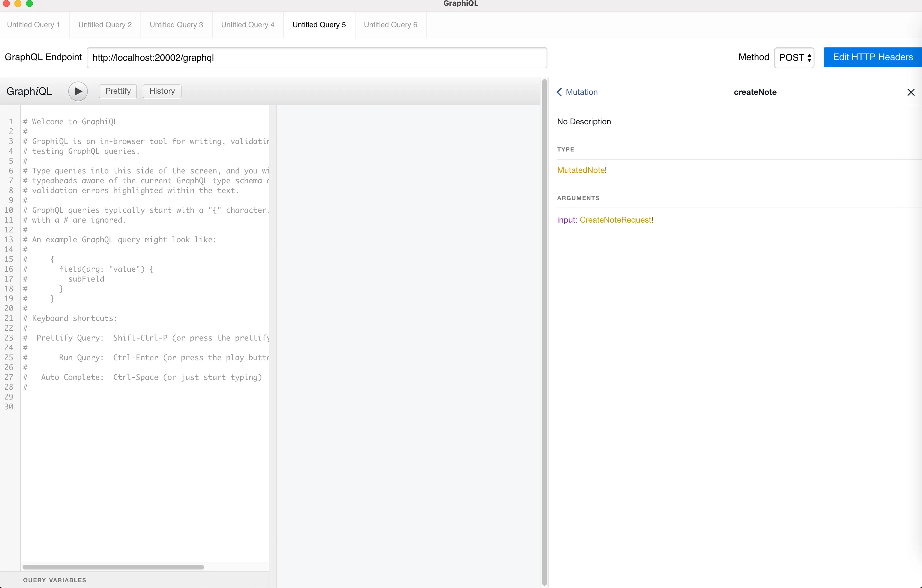This screenshot has width=922, height=588.
Task: Click the green zoom window button
Action: coord(29,3)
